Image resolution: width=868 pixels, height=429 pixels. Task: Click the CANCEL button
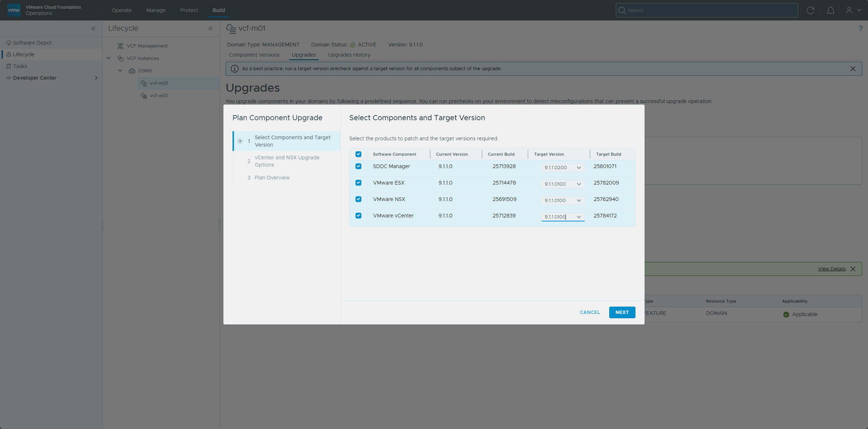pyautogui.click(x=590, y=312)
